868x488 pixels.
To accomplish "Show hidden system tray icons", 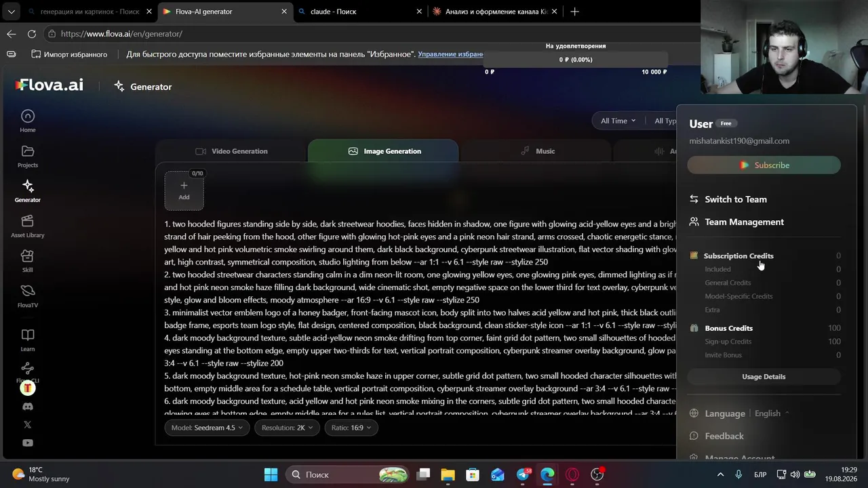I will coord(720,474).
